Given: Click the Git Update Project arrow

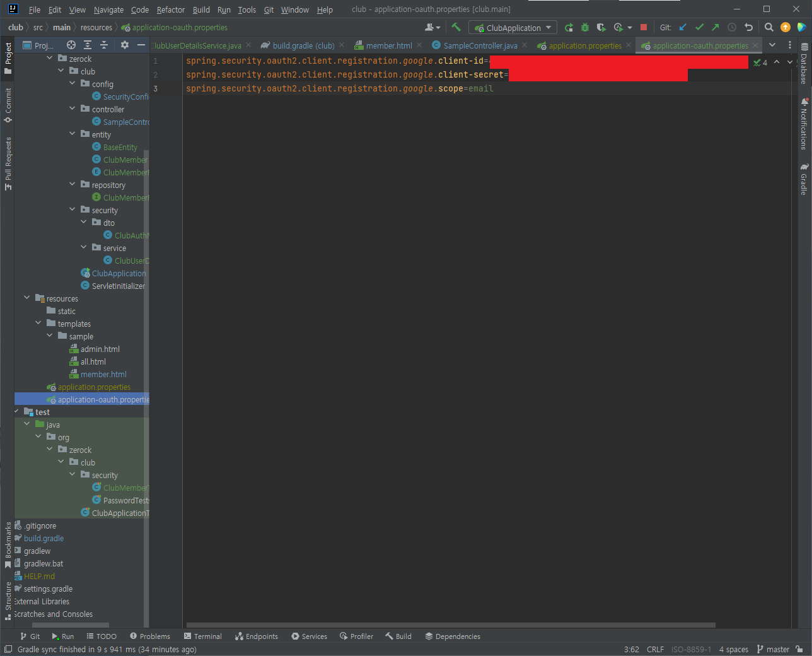Looking at the screenshot, I should point(683,27).
